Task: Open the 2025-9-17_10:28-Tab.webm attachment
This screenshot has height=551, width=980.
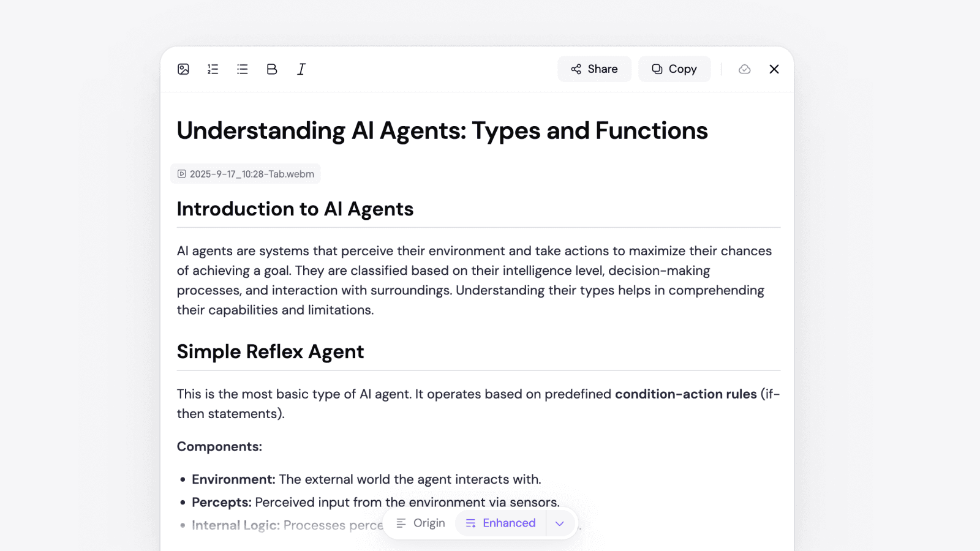Action: (x=246, y=174)
